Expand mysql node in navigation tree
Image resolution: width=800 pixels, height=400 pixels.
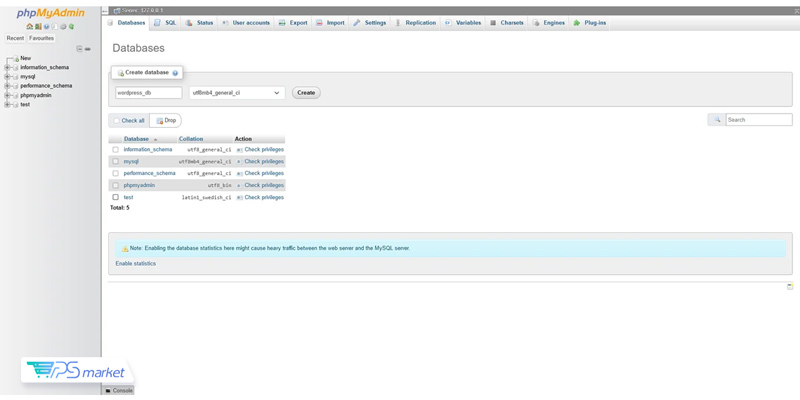click(x=7, y=77)
